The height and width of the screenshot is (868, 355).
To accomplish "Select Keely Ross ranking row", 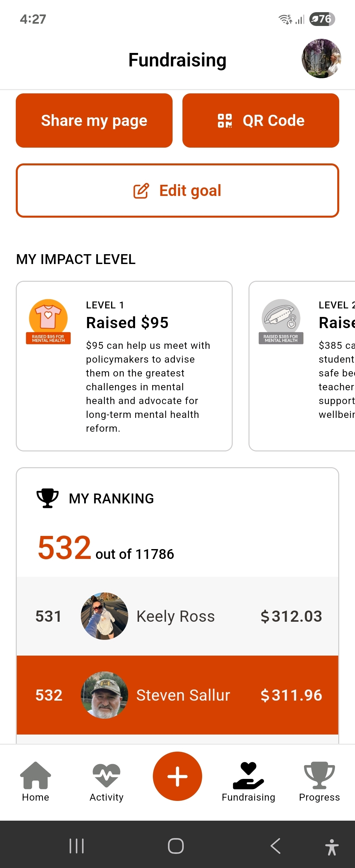I will (x=177, y=616).
